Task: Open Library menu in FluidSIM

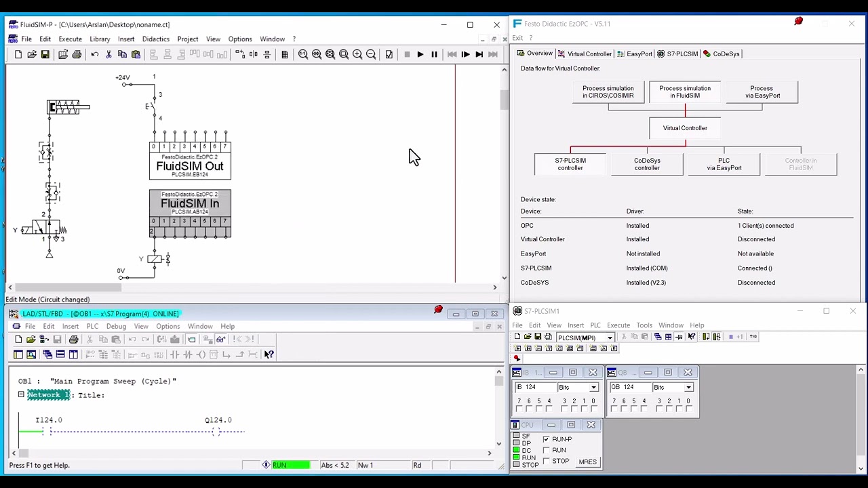Action: pyautogui.click(x=100, y=39)
